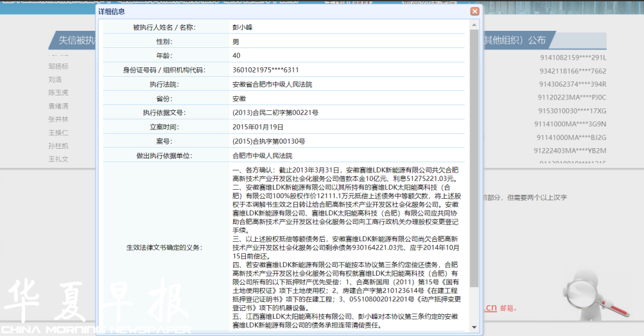
Task: Close the 详细信息 dialog
Action: point(474,12)
